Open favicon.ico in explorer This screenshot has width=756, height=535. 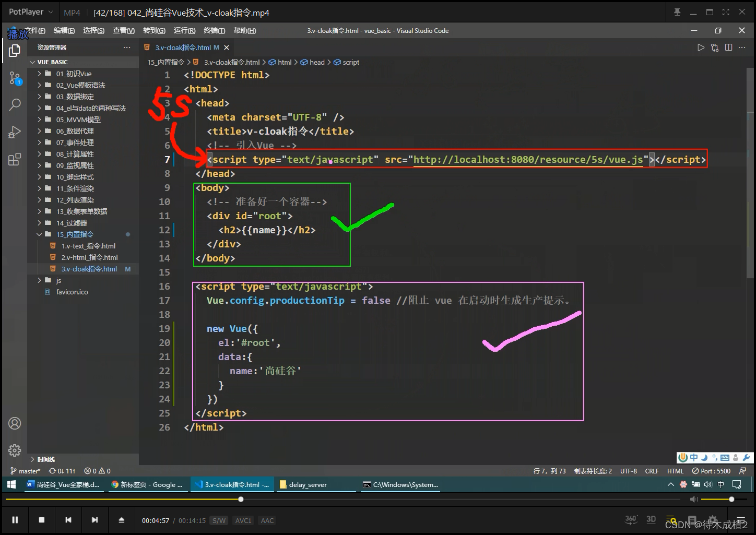tap(72, 292)
